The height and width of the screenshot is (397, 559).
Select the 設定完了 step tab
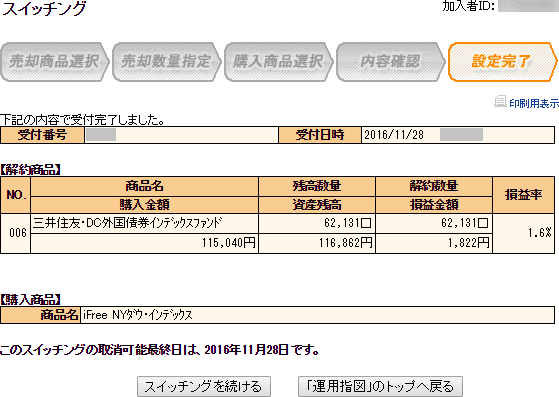503,62
